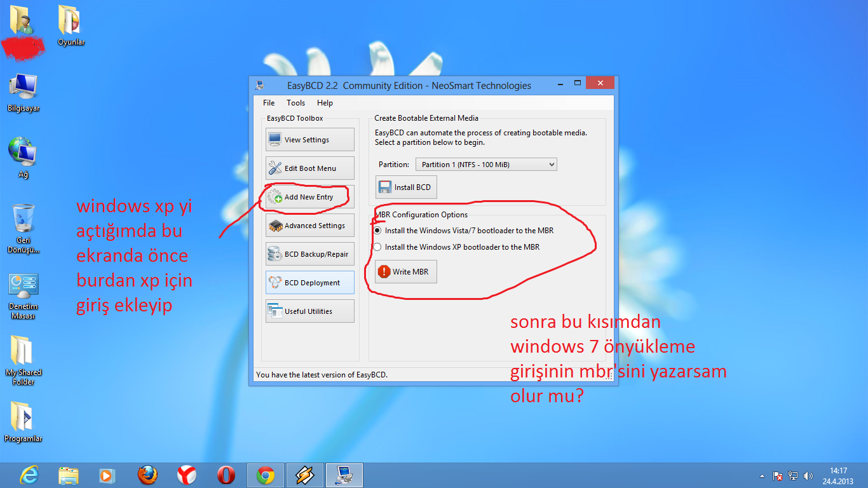The height and width of the screenshot is (488, 868).
Task: Open View Settings in EasyBCD Toolbox
Action: pos(309,140)
